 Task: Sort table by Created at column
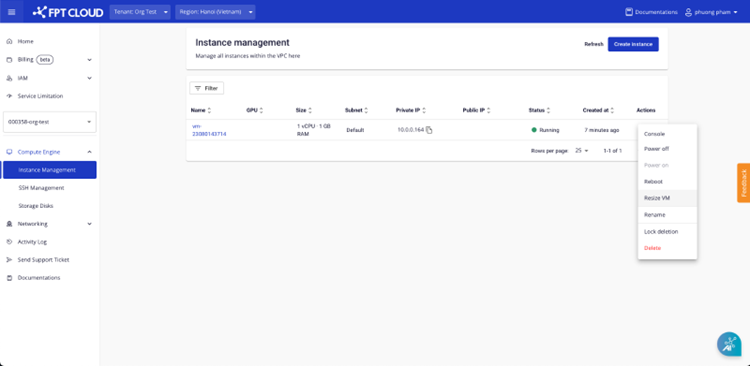[612, 111]
